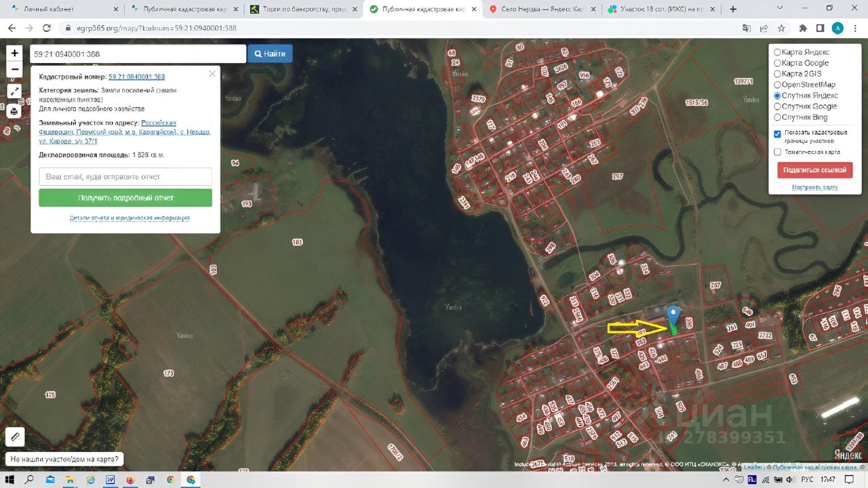Uncheck Показать кадастровые границы участков
Image resolution: width=868 pixels, height=488 pixels.
[778, 134]
